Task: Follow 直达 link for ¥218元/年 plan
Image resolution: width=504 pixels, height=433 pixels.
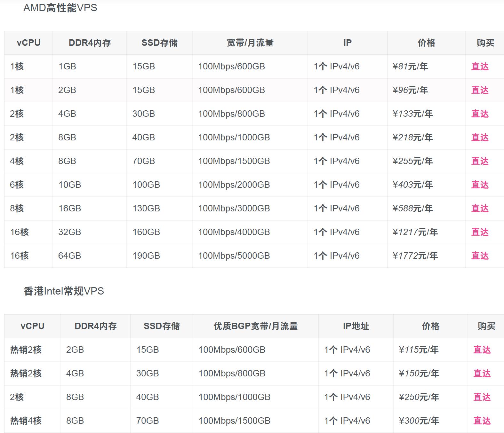Action: (x=480, y=138)
